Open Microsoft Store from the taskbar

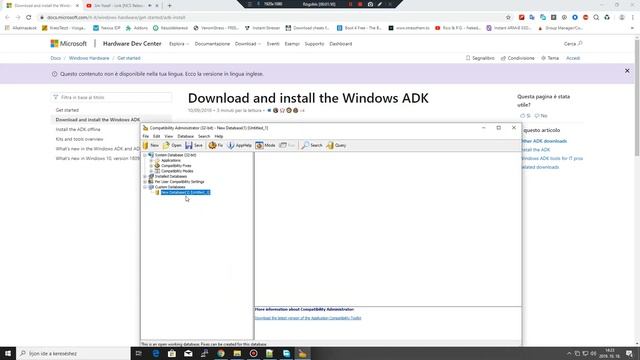click(x=172, y=353)
